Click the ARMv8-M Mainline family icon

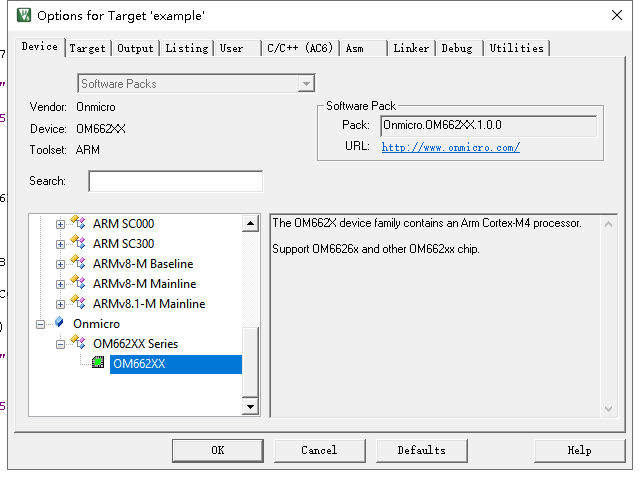point(78,283)
